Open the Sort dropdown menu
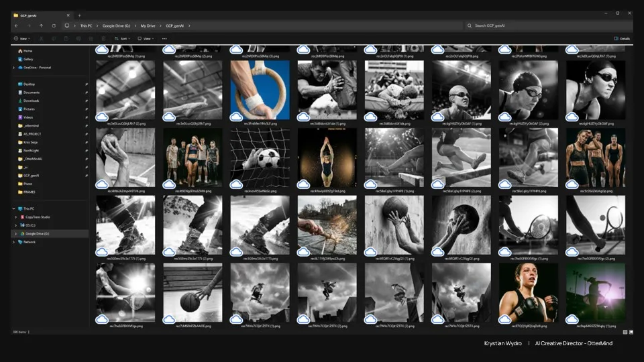Screen dimensions: 644x362 coord(122,39)
